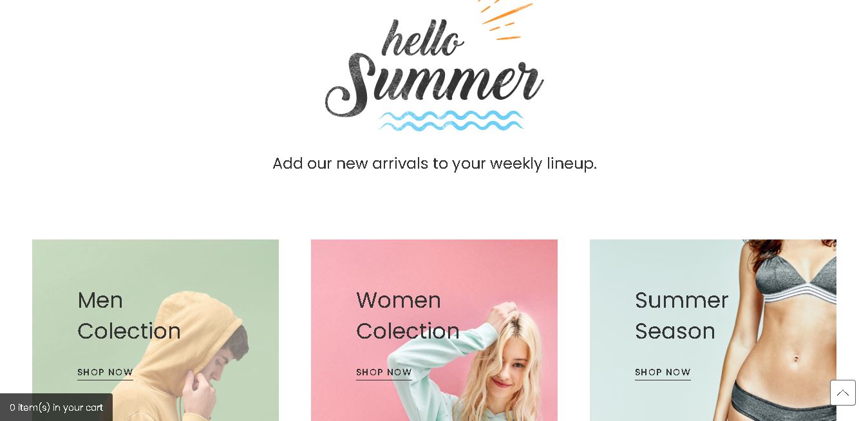
Task: Select the Summer Season heading text
Action: click(681, 315)
